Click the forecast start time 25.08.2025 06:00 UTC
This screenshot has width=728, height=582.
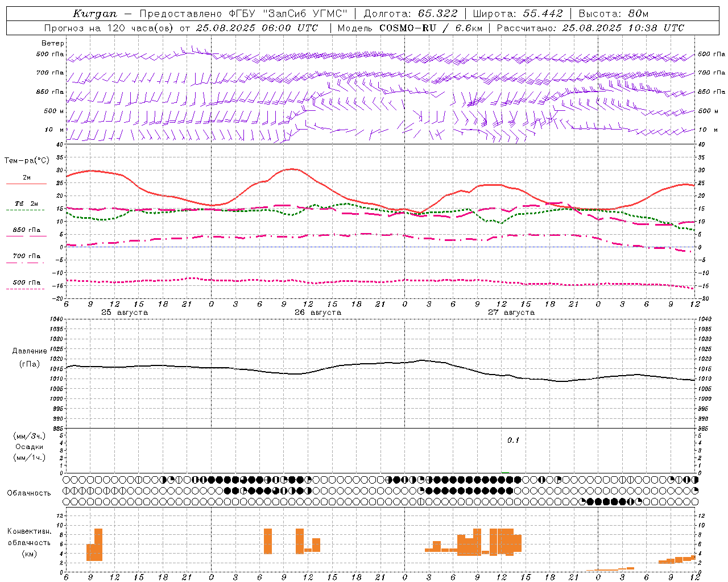point(257,28)
